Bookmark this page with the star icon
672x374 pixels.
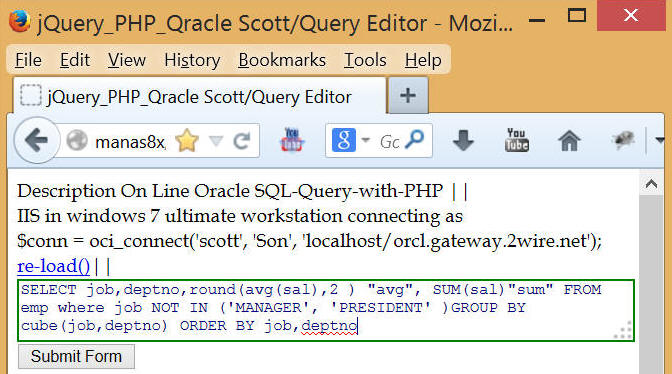(x=187, y=141)
